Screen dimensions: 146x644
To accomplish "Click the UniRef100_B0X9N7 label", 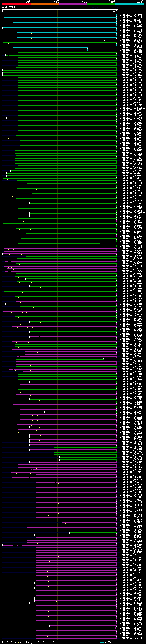I will click(x=131, y=244).
